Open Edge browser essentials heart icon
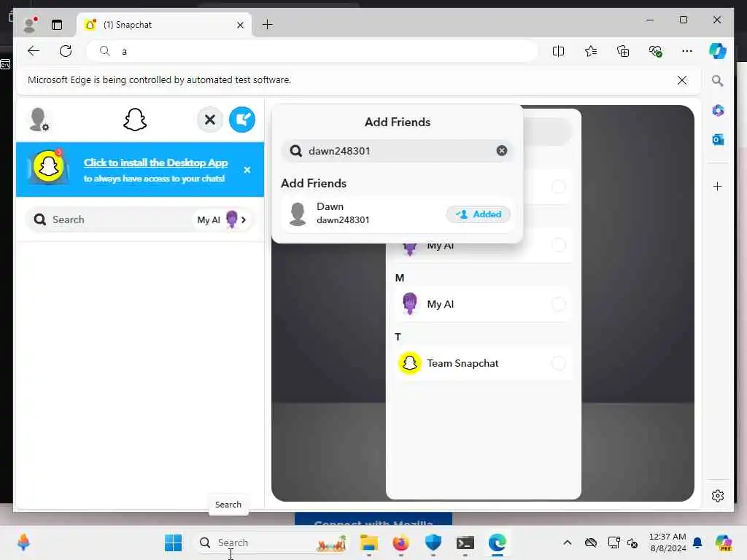Viewport: 747px width, 560px height. coord(655,51)
